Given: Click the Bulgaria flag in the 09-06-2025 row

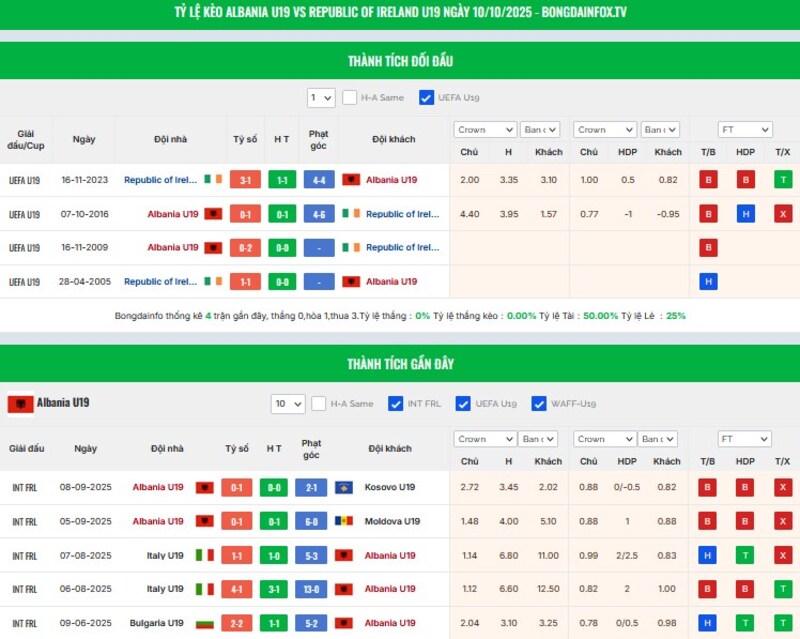Looking at the screenshot, I should (204, 623).
